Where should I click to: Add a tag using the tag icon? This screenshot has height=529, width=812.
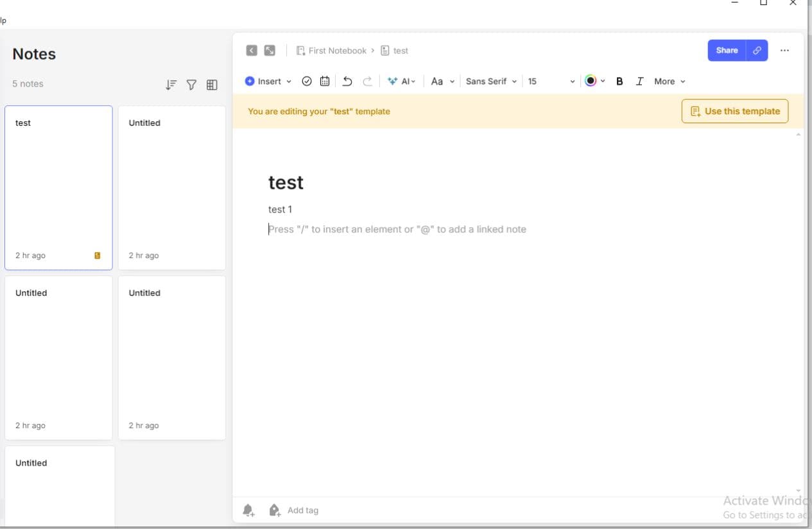[x=275, y=509]
